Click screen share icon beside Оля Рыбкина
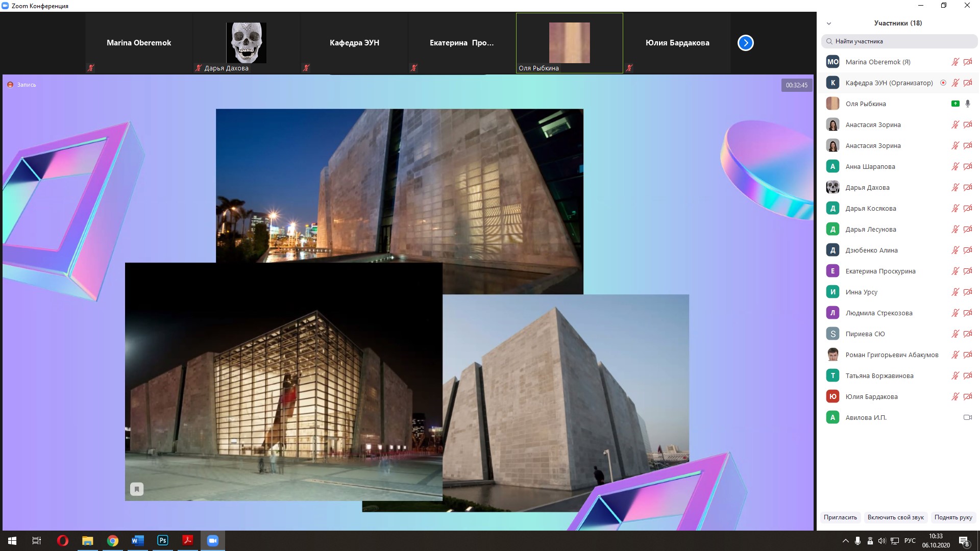This screenshot has height=551, width=980. [x=955, y=104]
